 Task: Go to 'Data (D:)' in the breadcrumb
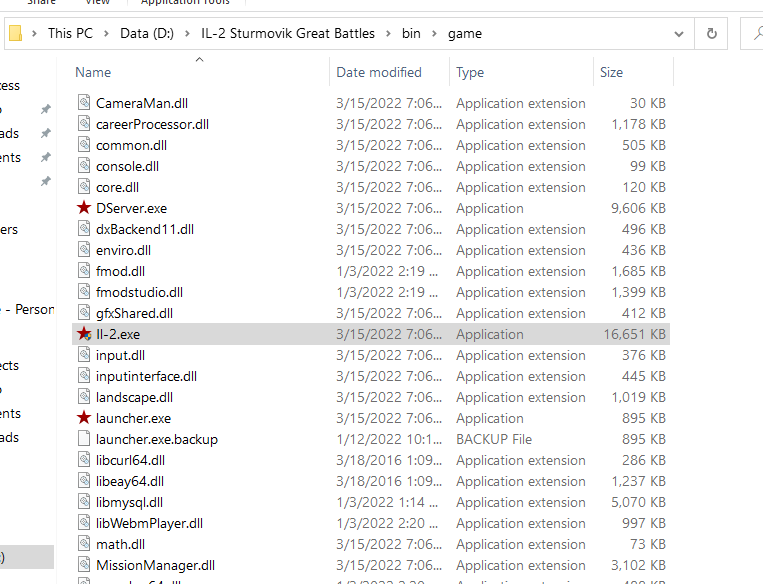point(151,33)
